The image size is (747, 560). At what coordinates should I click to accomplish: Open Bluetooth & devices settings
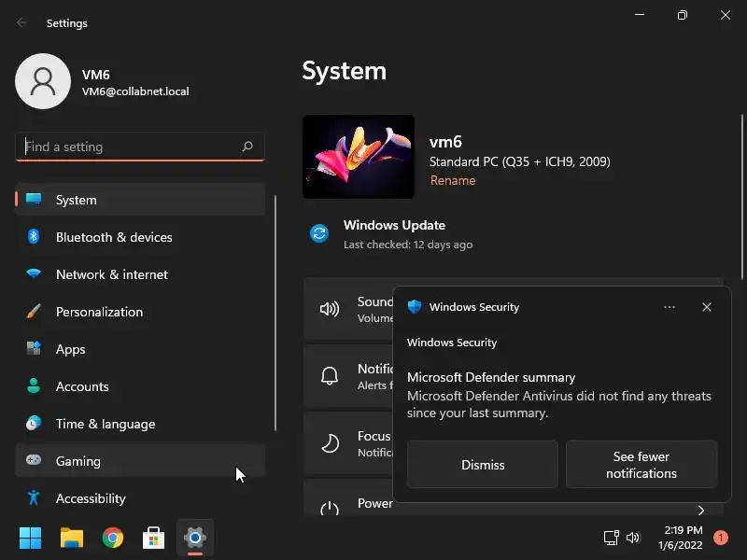point(140,237)
